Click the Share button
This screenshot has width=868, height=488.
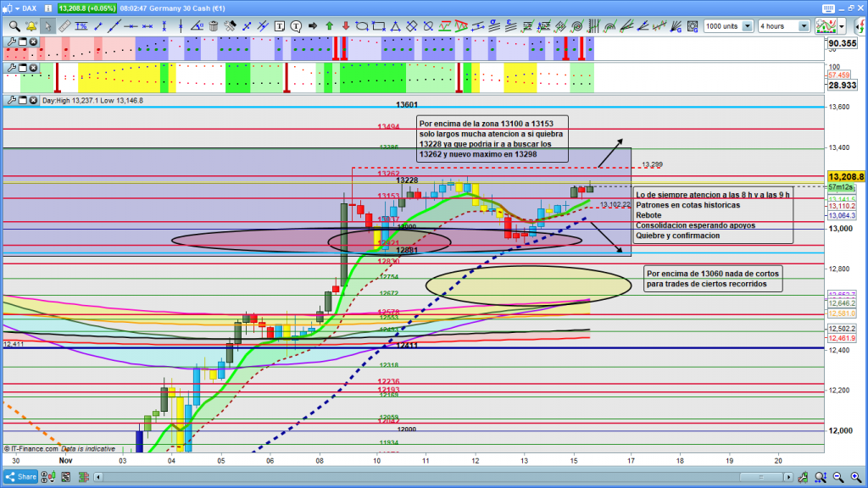22,476
